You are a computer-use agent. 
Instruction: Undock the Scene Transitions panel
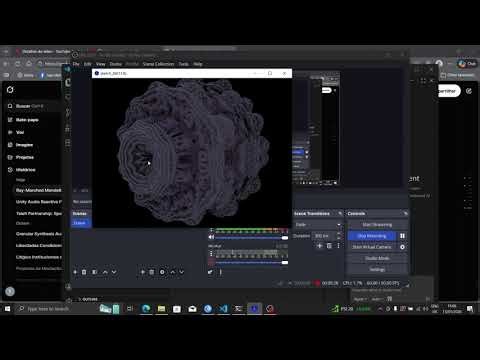(x=340, y=213)
